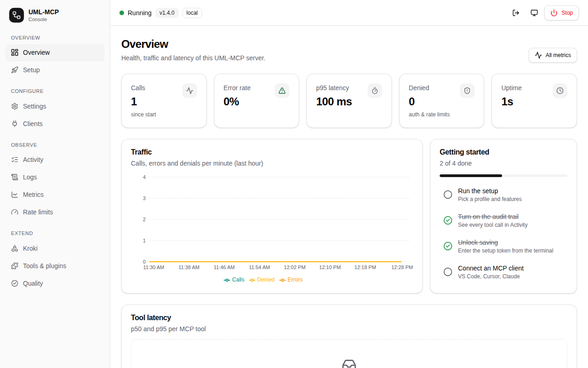Click the "100 ms" latency value
Screen dimensions: 588x368
tap(334, 102)
